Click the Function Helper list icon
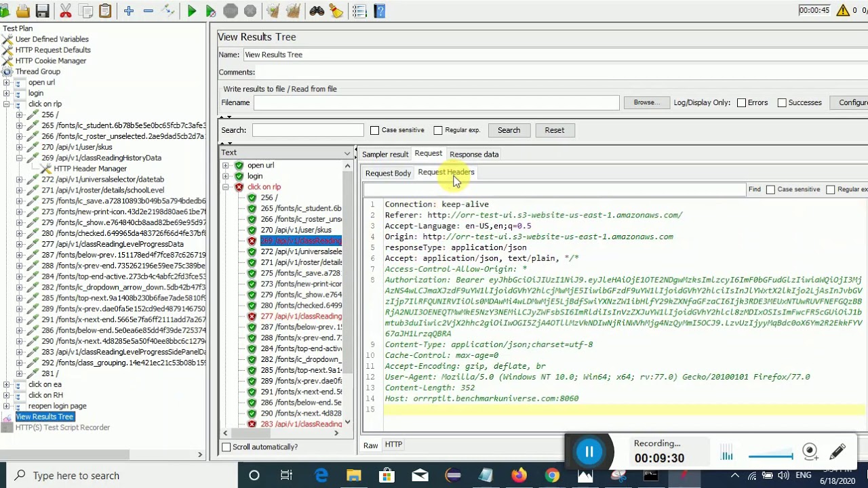The width and height of the screenshot is (868, 488). coord(359,11)
